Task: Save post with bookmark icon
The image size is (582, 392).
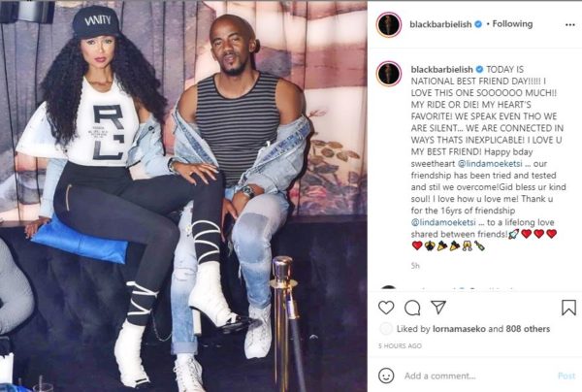Action: coord(568,308)
